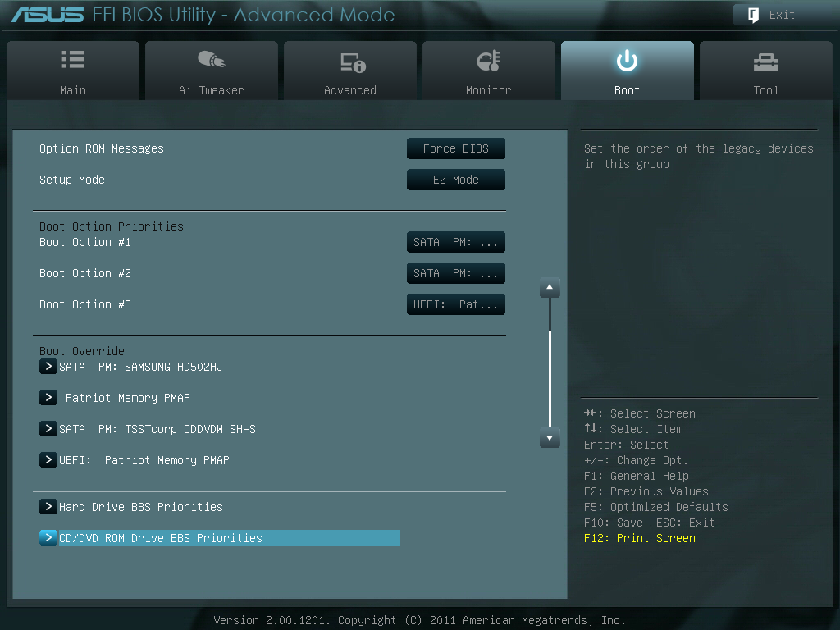Screen dimensions: 840x630
Task: Click the legacy devices help description
Action: click(x=699, y=156)
